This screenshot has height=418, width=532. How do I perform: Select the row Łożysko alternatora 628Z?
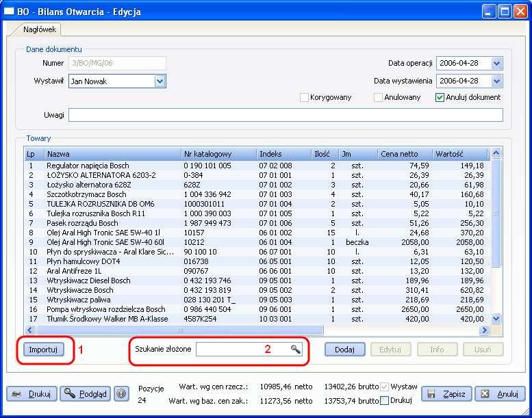pyautogui.click(x=257, y=185)
